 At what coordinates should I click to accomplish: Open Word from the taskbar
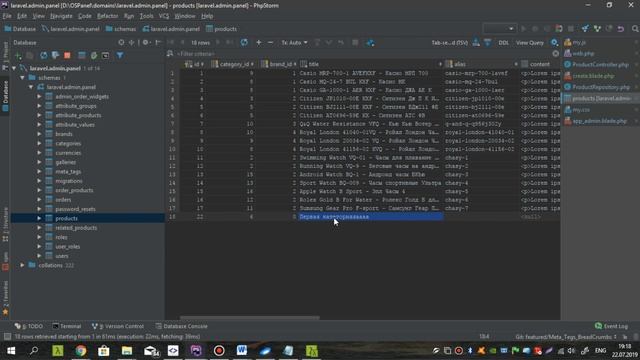pos(242,351)
